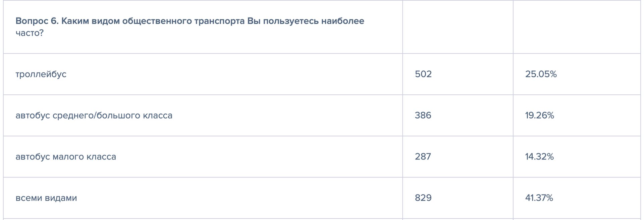Viewport: 644px width, 220px height.
Task: Click the empty header cell above 25.05%
Action: [576, 27]
